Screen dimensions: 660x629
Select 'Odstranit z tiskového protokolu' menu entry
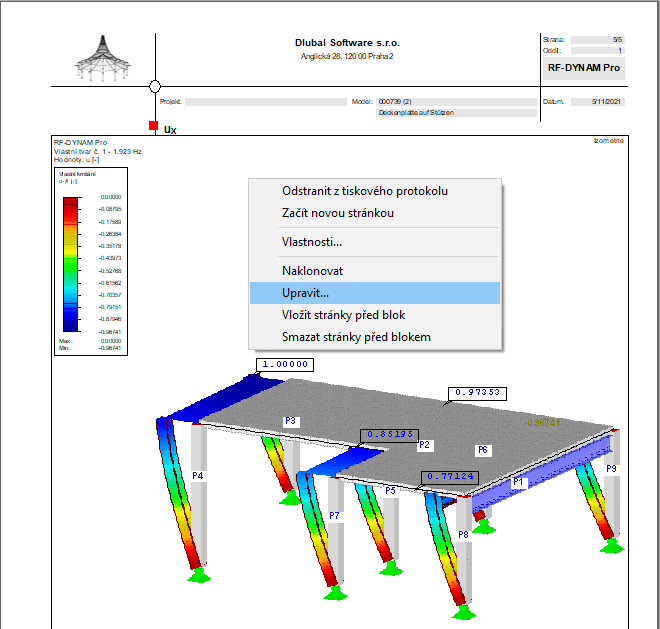(x=375, y=191)
